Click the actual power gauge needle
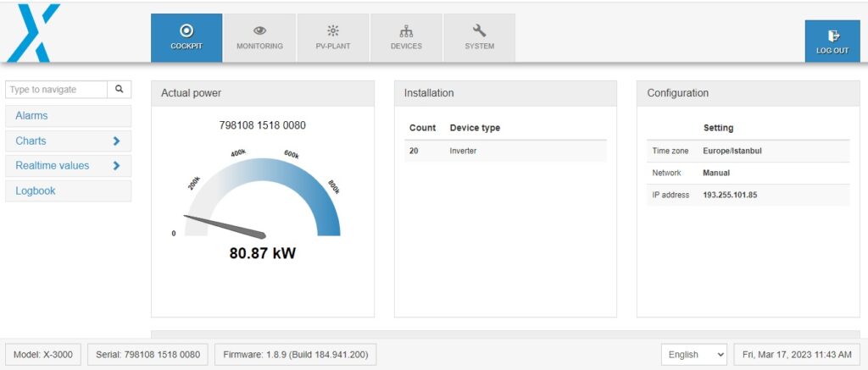 pyautogui.click(x=225, y=227)
